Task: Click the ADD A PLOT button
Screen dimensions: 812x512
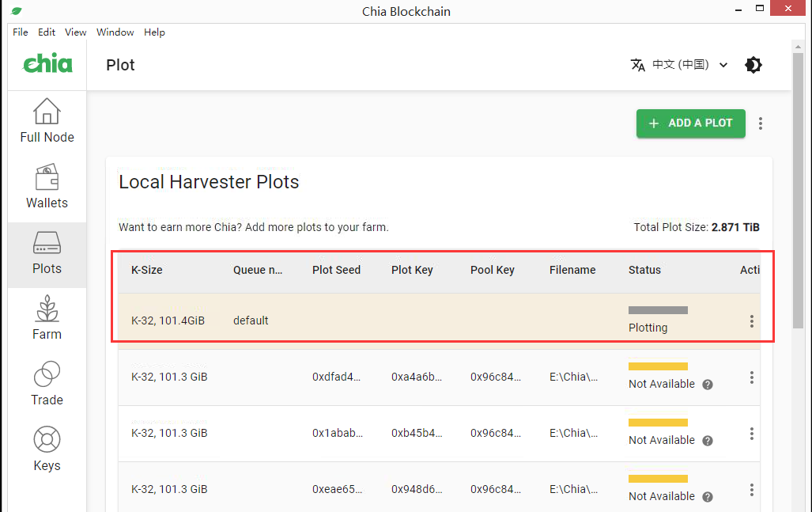Action: coord(690,123)
